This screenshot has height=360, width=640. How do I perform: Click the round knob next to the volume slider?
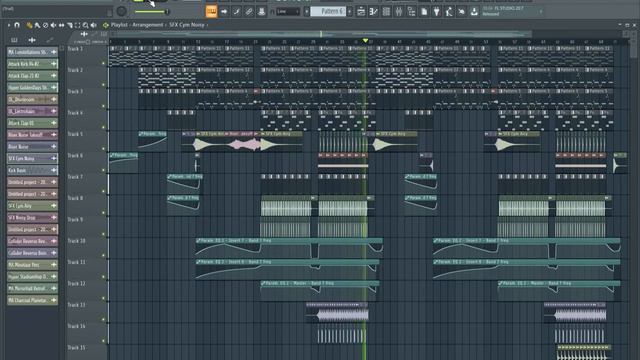(x=121, y=11)
